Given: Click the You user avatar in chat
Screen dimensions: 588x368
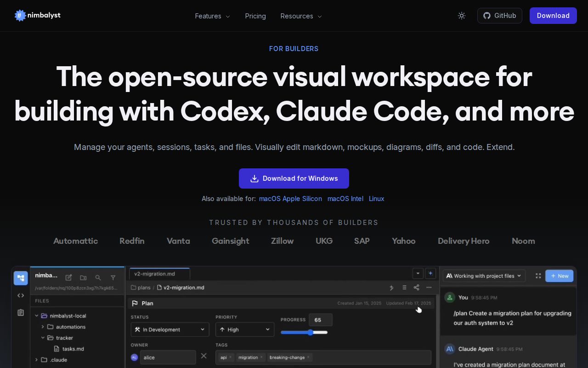Looking at the screenshot, I should 450,298.
